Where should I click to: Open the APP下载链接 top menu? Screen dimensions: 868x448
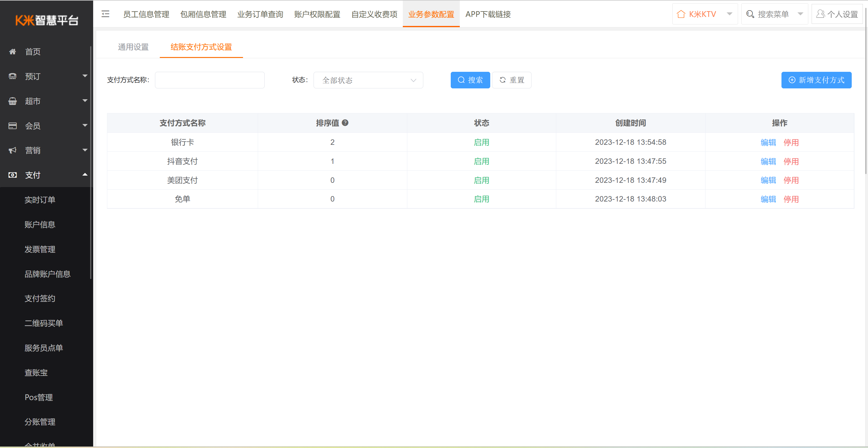(x=488, y=14)
